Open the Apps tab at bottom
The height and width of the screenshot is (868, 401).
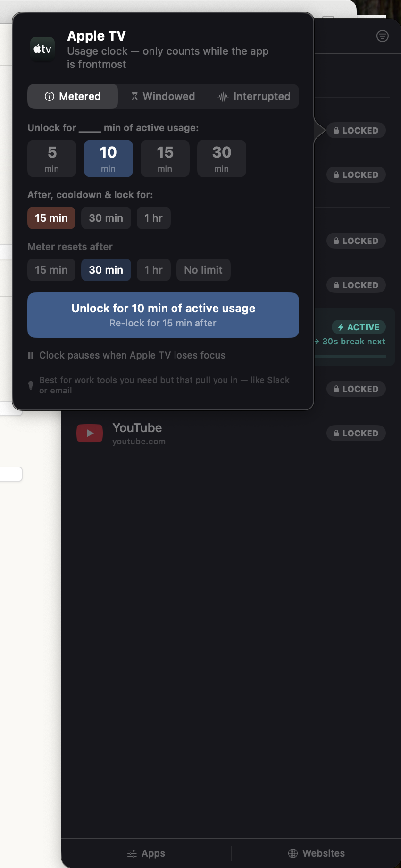[x=146, y=853]
